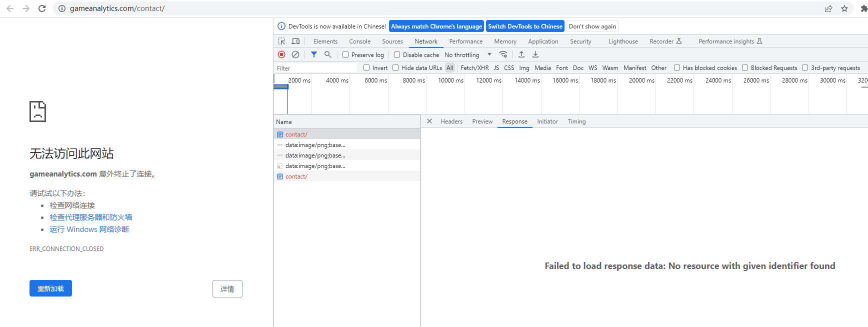Check Has blocked cookies checkbox
Viewport: 868px width, 327px height.
click(677, 67)
